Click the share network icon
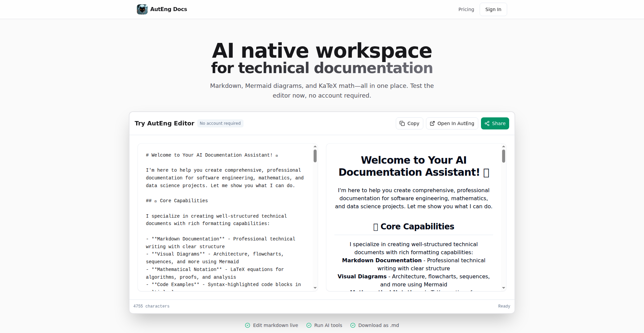 point(487,123)
